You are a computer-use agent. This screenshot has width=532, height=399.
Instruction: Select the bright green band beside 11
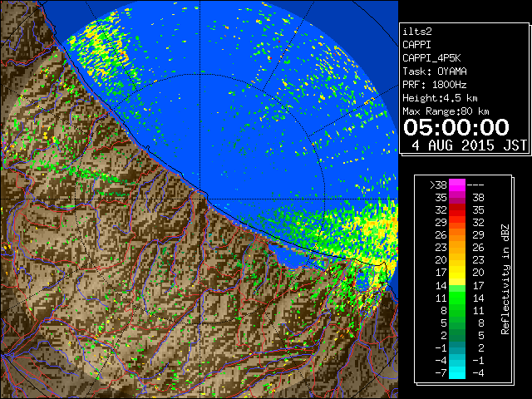pyautogui.click(x=457, y=298)
